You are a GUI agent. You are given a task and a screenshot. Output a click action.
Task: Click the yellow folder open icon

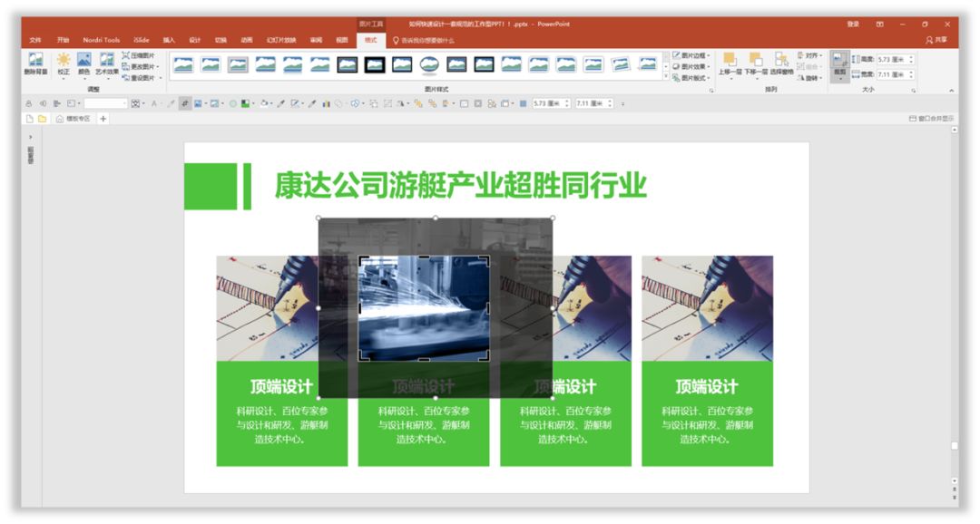coord(42,118)
